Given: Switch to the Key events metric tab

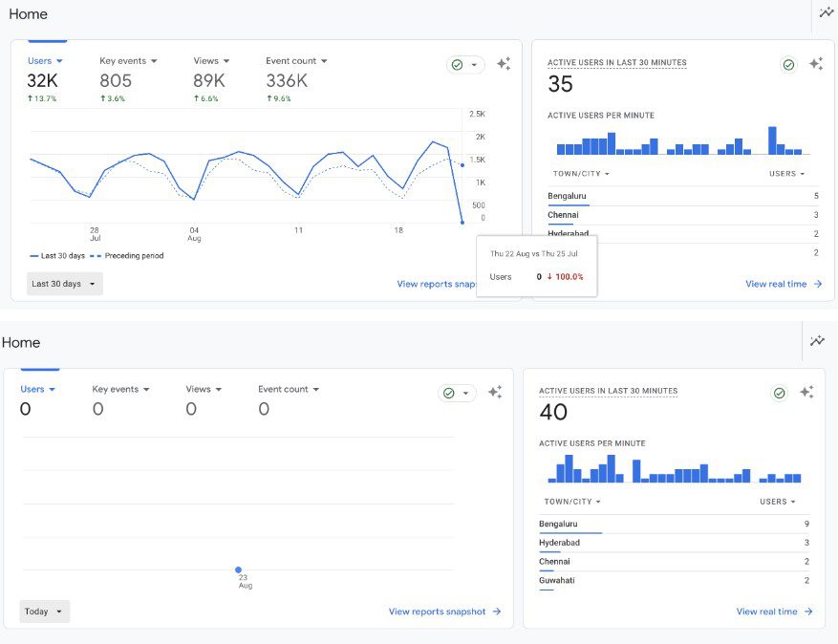Looking at the screenshot, I should (x=127, y=60).
